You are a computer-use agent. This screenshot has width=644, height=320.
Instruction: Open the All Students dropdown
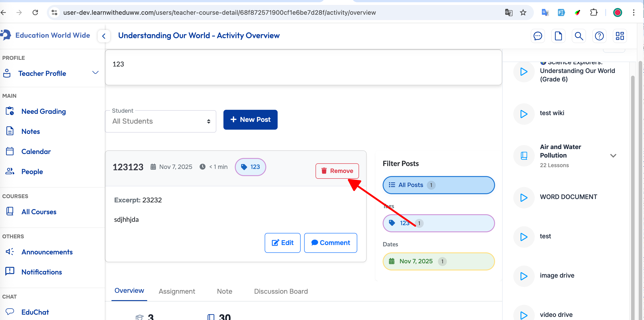click(161, 121)
